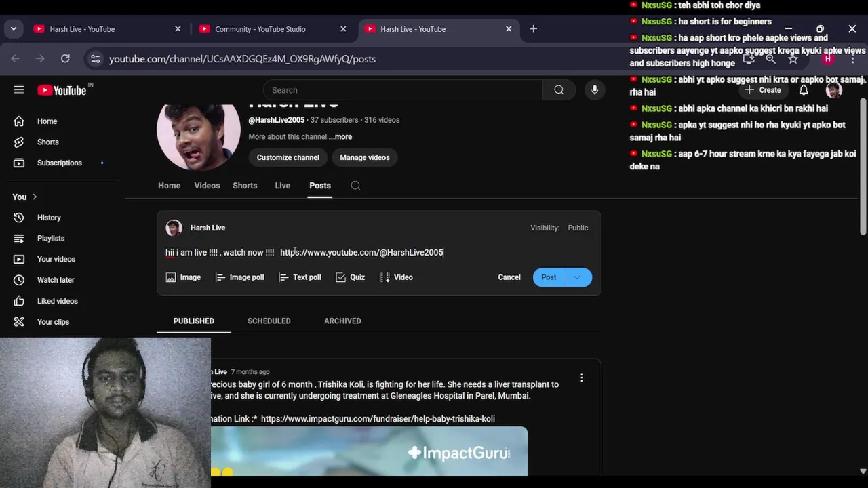Click the 316 videos count text
This screenshot has height=488, width=868.
coord(382,120)
